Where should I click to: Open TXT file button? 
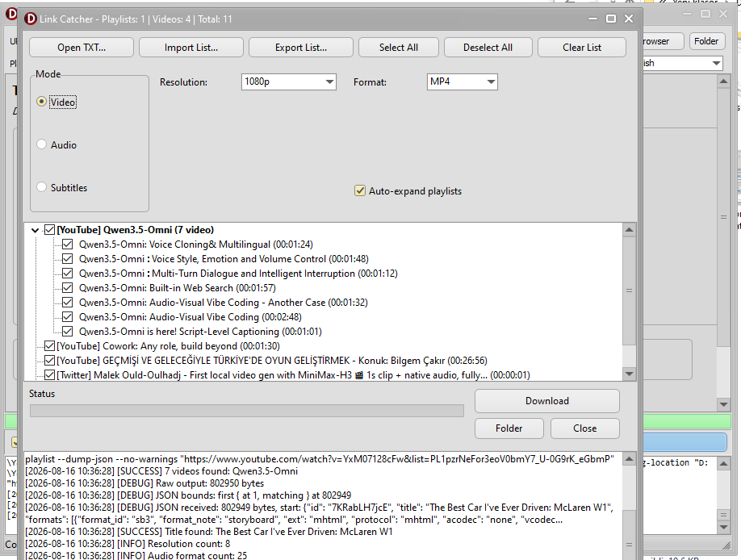coord(82,48)
